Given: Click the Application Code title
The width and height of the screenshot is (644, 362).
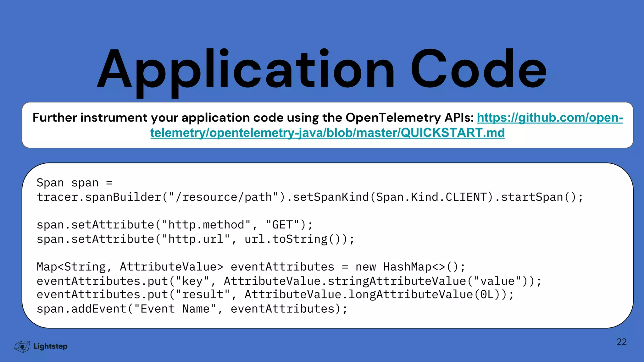Looking at the screenshot, I should pos(322,70).
